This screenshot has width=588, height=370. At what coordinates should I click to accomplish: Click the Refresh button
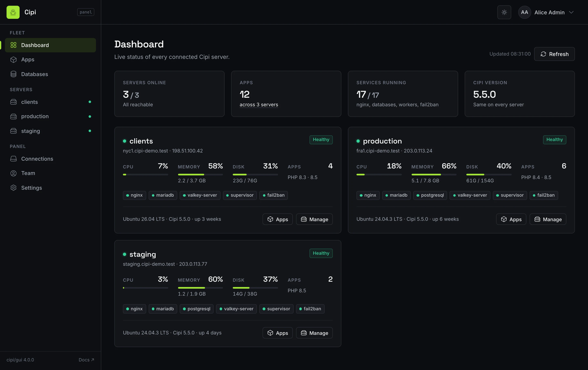point(554,54)
